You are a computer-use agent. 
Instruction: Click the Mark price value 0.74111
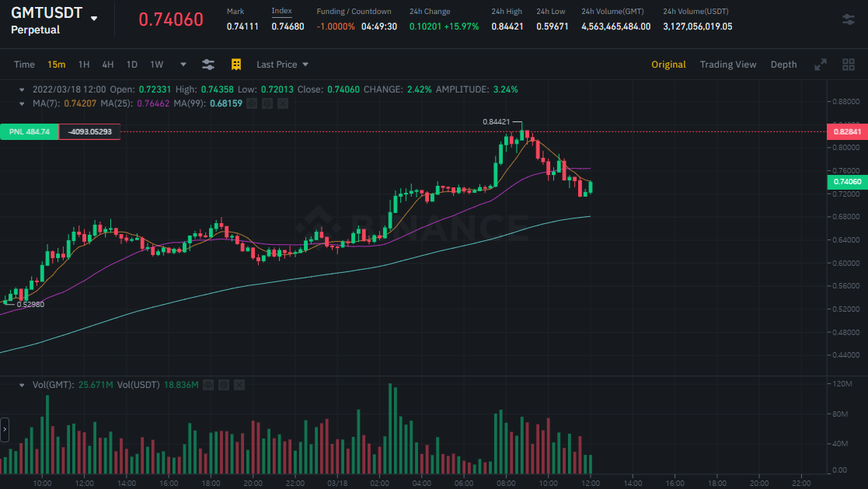(x=242, y=26)
